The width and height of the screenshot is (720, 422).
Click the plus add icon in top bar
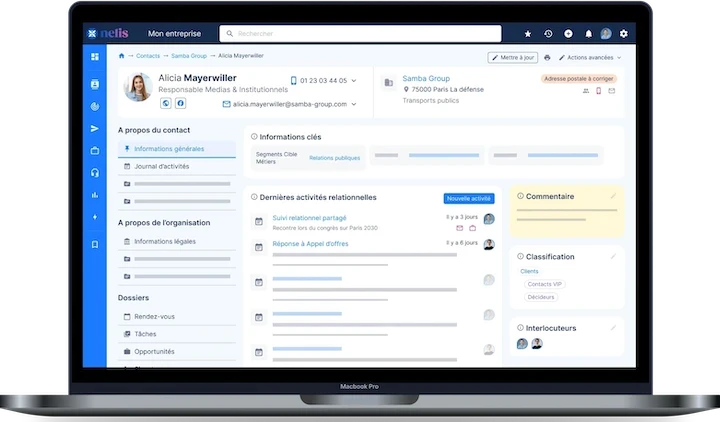pyautogui.click(x=568, y=34)
